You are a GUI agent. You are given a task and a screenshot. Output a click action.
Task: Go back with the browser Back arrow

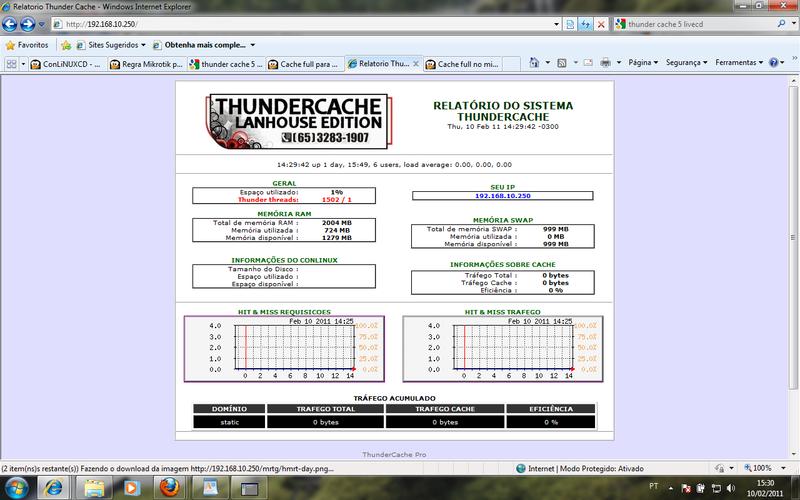(10, 24)
